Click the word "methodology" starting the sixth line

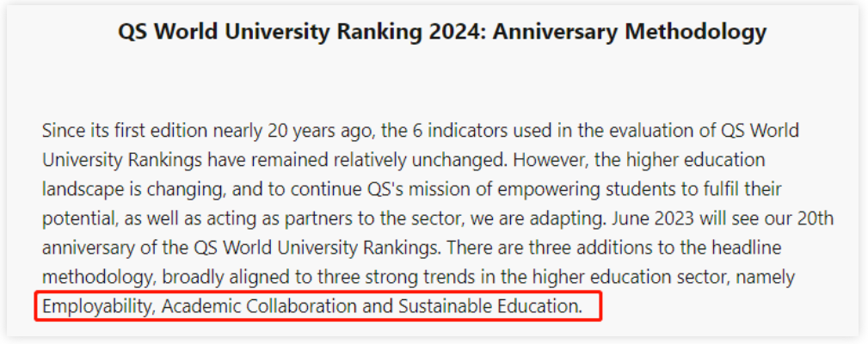[x=95, y=278]
